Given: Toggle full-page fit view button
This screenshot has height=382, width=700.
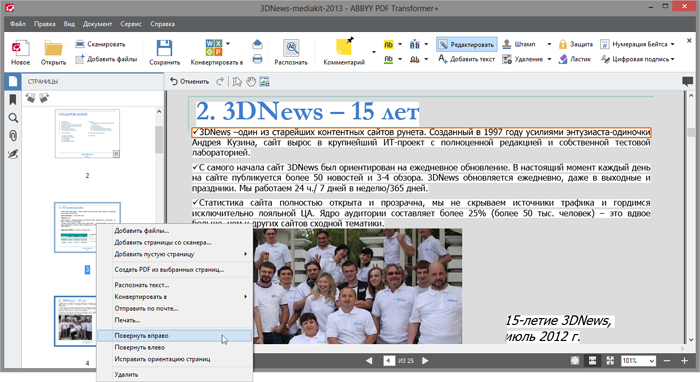Looking at the screenshot, I should [610, 361].
